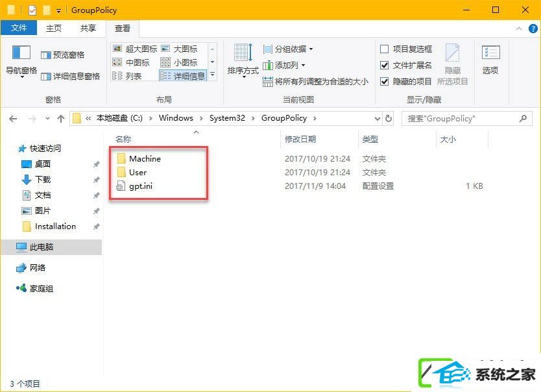Go up one level with Up arrow
Viewport: 541px width, 392px height.
(61, 119)
